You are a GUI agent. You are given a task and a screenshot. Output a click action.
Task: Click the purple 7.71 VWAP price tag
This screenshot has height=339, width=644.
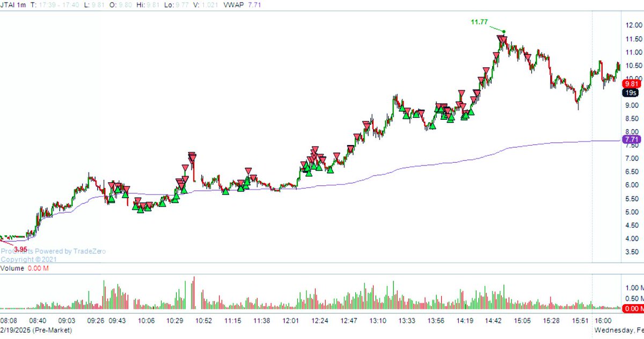(631, 140)
